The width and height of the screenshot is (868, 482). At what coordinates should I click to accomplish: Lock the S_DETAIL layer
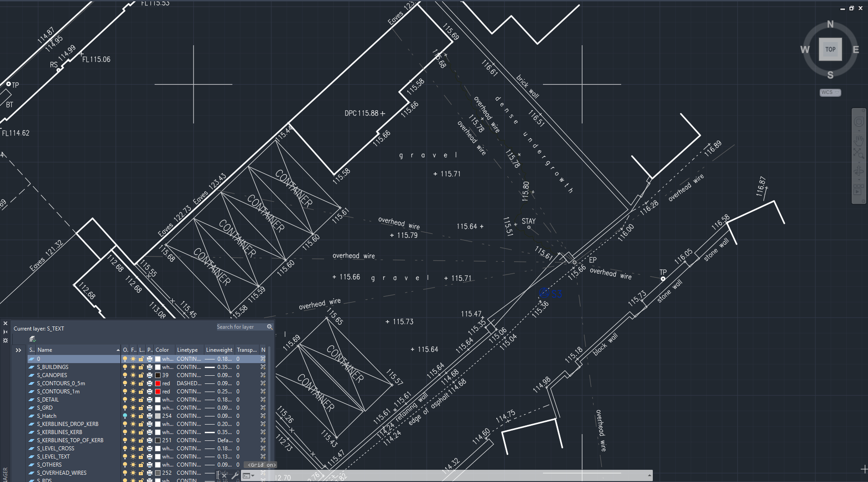141,400
